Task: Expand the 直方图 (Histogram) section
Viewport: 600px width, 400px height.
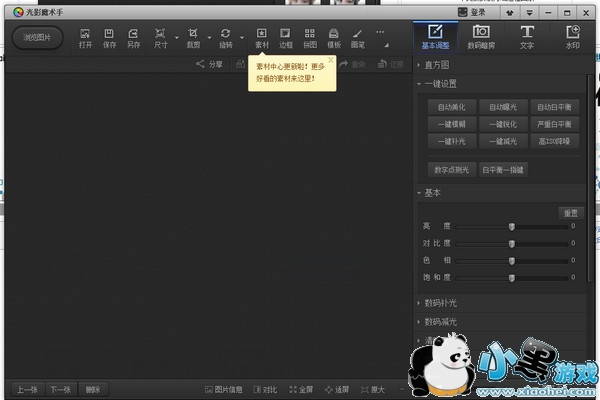Action: 438,65
